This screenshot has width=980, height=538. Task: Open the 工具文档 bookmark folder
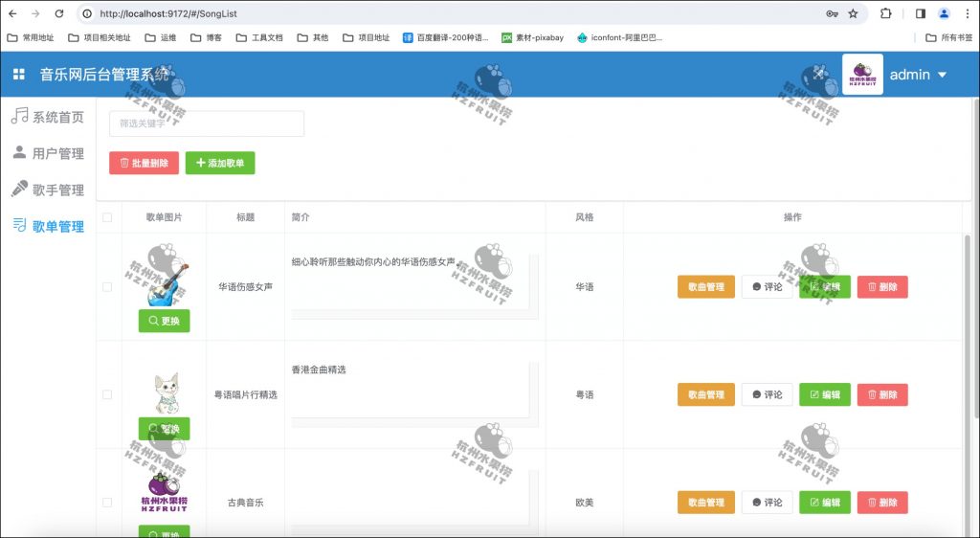click(x=259, y=37)
